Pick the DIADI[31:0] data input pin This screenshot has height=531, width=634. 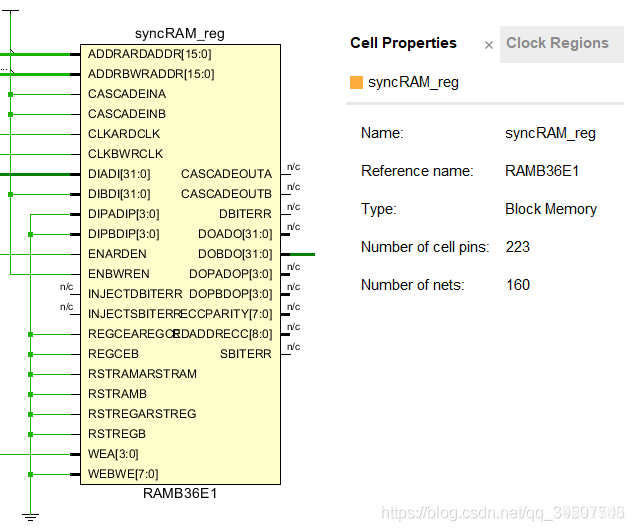119,174
